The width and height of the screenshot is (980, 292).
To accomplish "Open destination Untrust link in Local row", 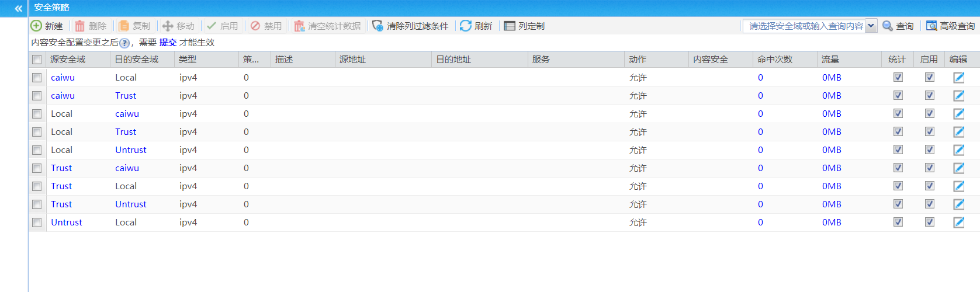I will click(131, 150).
